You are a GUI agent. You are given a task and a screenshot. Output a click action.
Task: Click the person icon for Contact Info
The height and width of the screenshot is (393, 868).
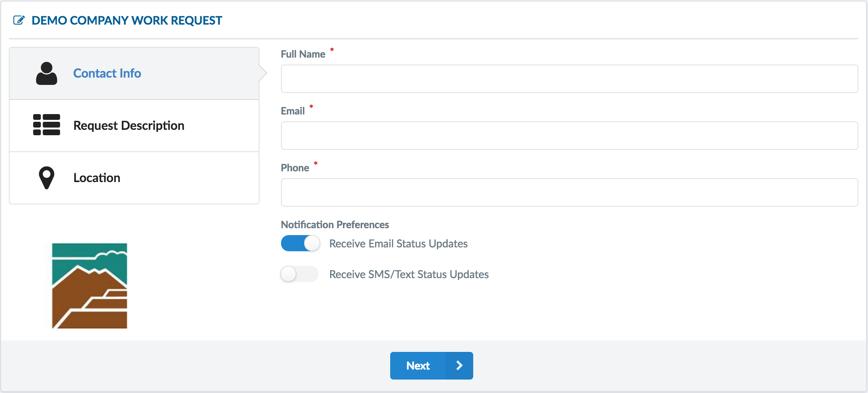click(x=47, y=73)
